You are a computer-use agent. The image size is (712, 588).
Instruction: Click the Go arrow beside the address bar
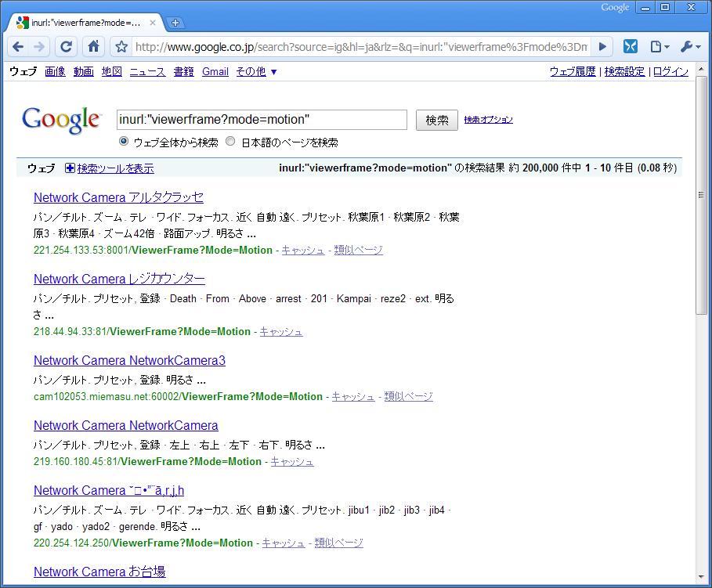point(602,46)
